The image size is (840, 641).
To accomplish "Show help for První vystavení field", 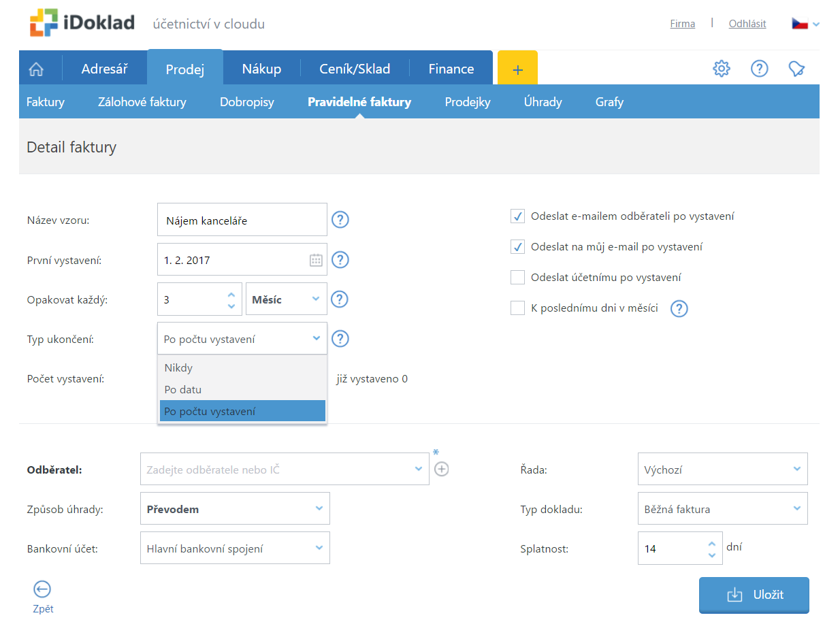I will click(x=340, y=260).
